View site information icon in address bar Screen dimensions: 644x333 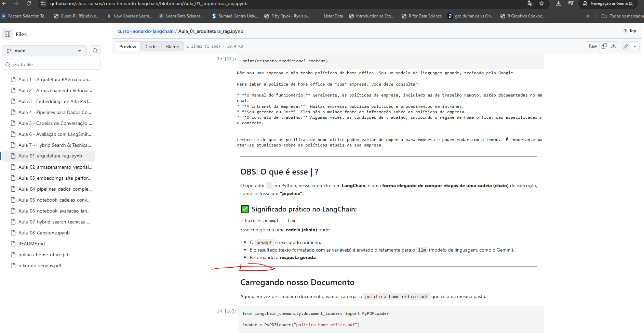(43, 3)
